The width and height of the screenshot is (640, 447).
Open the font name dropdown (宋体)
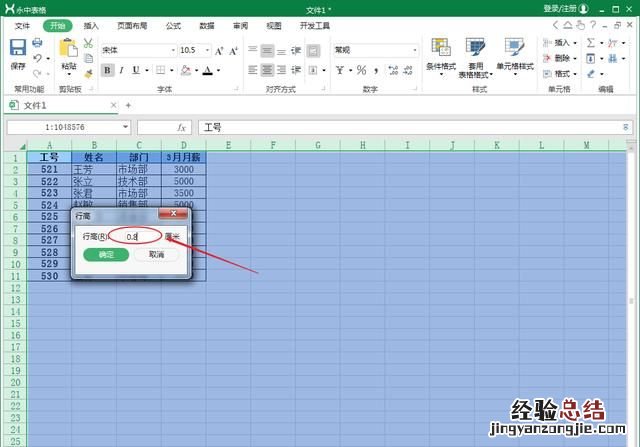coord(136,49)
